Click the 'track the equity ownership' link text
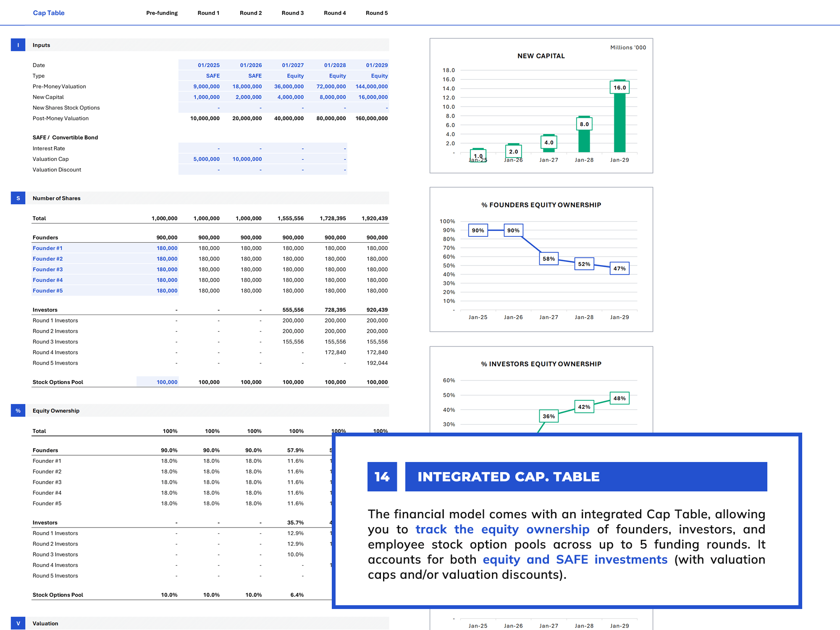 coord(502,529)
